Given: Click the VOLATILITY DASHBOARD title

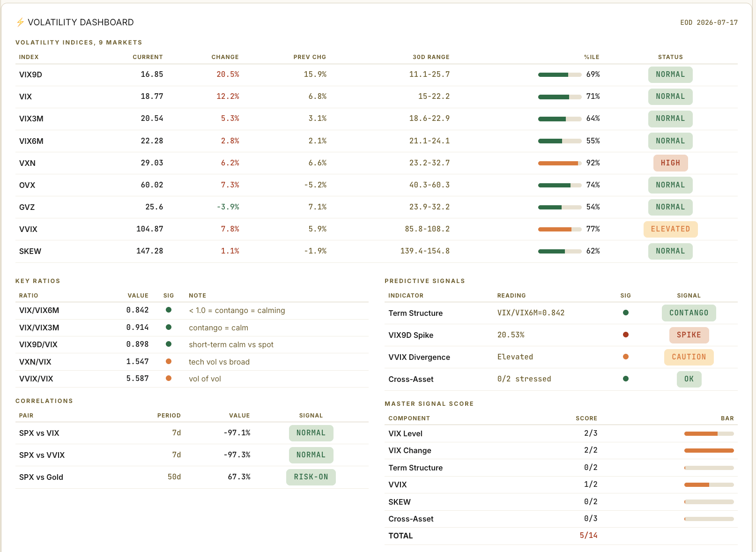Looking at the screenshot, I should tap(81, 22).
